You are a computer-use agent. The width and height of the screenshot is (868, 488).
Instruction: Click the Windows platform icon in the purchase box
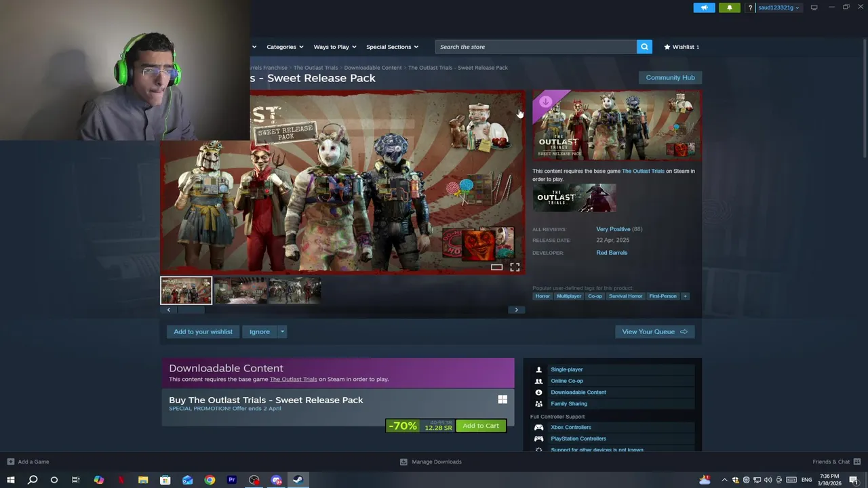pos(502,400)
